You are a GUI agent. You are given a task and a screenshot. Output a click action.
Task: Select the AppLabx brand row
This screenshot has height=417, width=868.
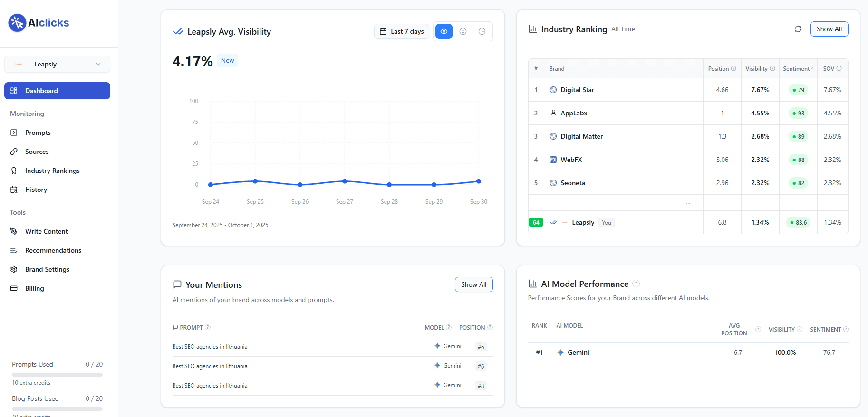click(x=688, y=113)
